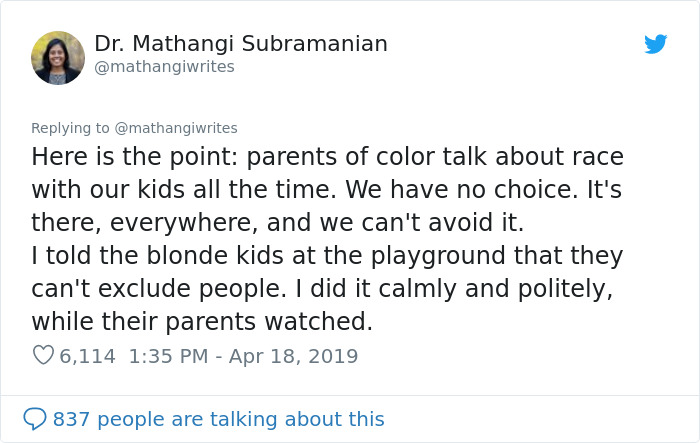Open the 1:35 PM timestamp
Screen dimensions: 700x443
pos(170,356)
